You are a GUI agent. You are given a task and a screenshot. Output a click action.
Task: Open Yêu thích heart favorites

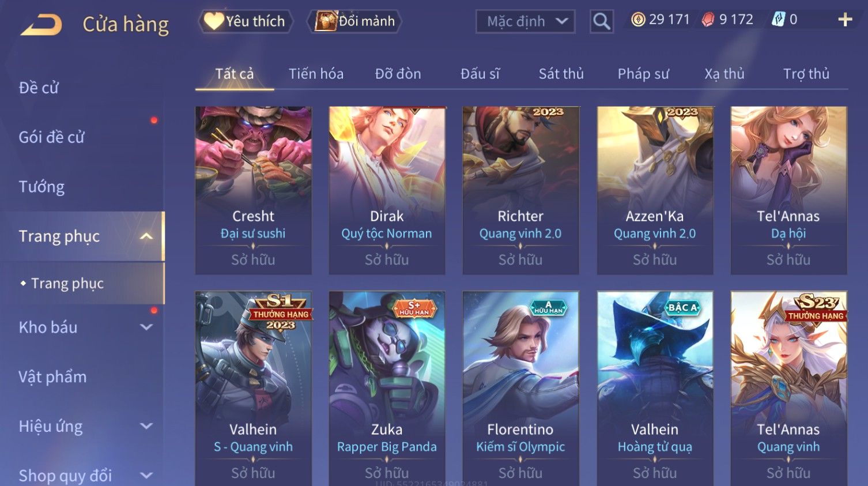click(x=246, y=21)
